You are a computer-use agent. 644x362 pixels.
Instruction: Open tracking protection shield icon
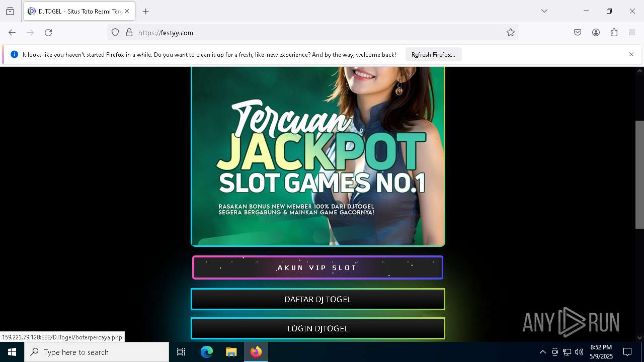(x=115, y=33)
